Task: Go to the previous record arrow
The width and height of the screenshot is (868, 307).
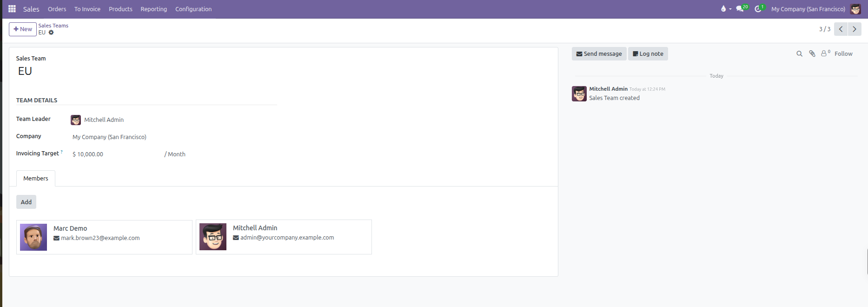Action: pos(841,29)
